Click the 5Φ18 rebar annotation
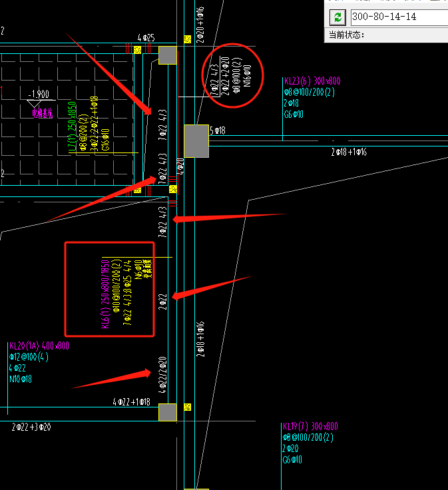 [x=218, y=130]
